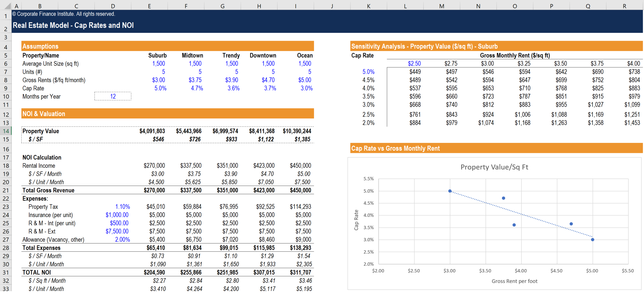Select Property Tax rate 1.10% cell

pos(123,207)
